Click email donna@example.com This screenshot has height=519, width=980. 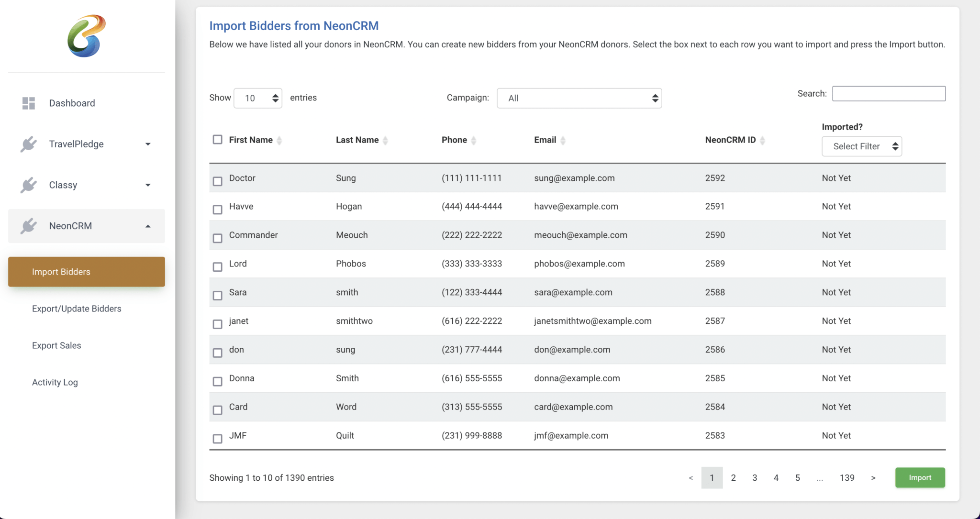(x=577, y=378)
